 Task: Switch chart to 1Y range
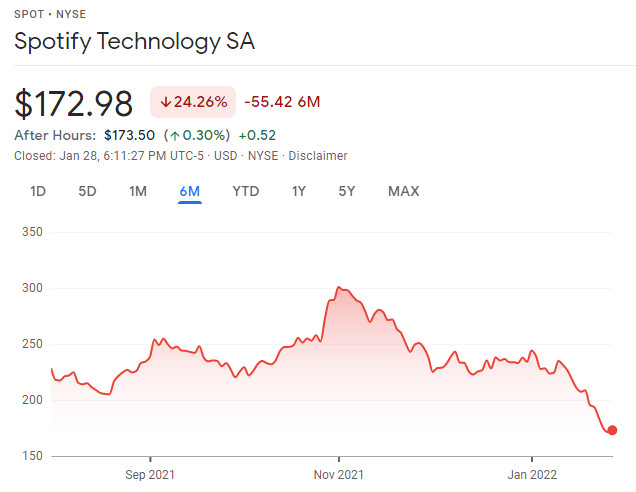298,191
